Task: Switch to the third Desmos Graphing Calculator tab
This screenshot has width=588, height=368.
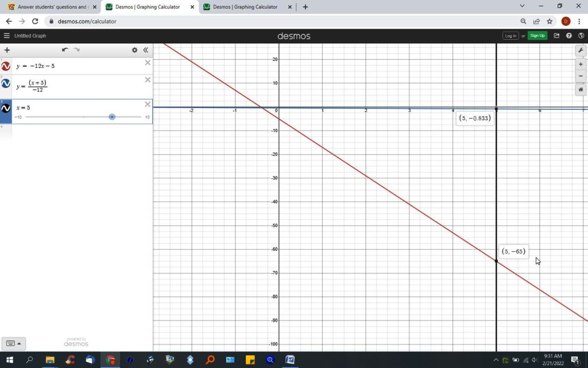Action: click(x=245, y=7)
